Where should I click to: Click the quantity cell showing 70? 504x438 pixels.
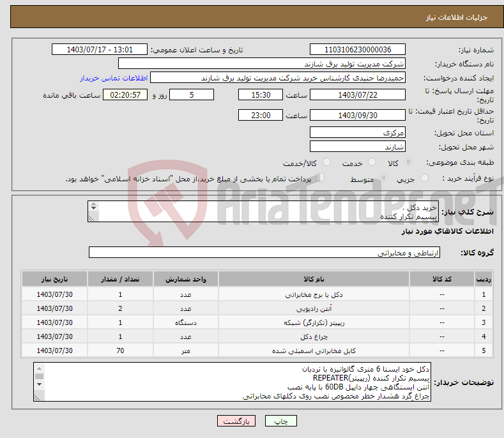click(x=120, y=351)
